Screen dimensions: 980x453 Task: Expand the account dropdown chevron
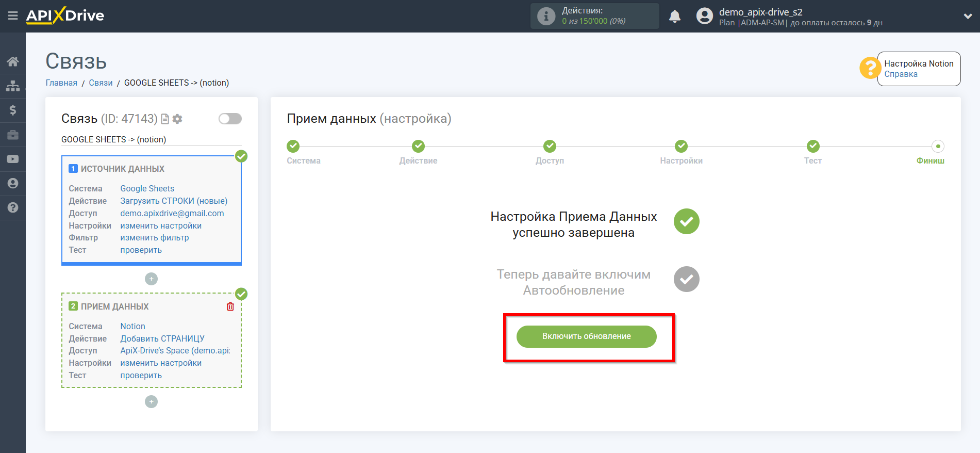point(968,16)
